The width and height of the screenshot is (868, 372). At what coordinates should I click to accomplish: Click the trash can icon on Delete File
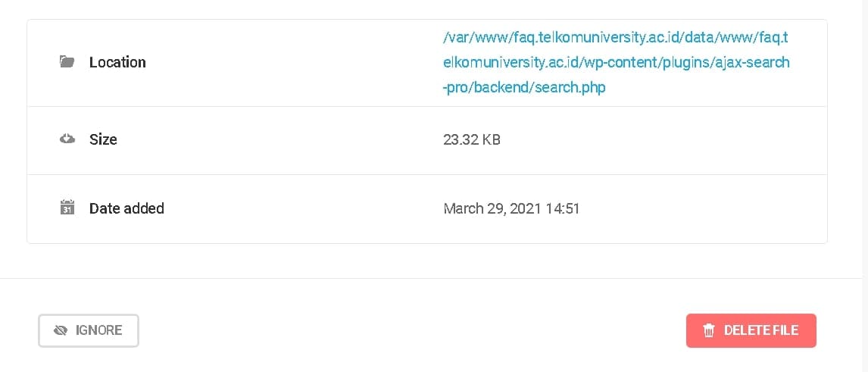coord(709,331)
